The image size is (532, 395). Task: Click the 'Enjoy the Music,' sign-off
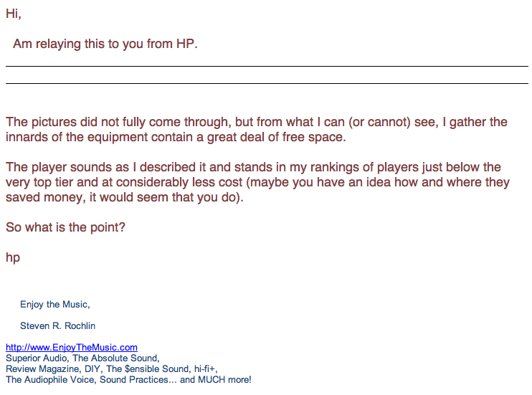click(x=55, y=305)
